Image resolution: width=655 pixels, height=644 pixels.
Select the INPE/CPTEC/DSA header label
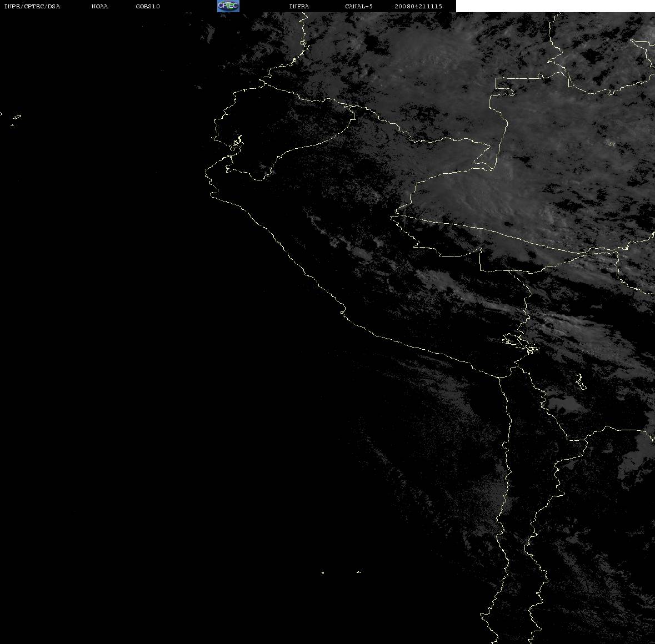point(32,6)
